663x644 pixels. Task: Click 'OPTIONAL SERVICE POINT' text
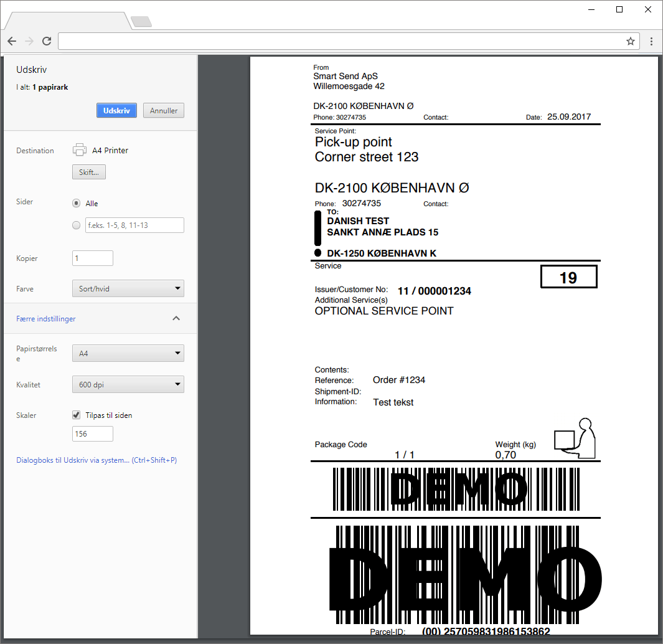[x=384, y=311]
